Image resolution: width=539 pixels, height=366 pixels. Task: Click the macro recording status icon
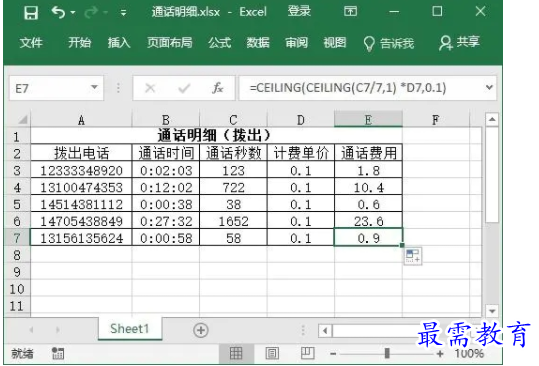click(58, 353)
